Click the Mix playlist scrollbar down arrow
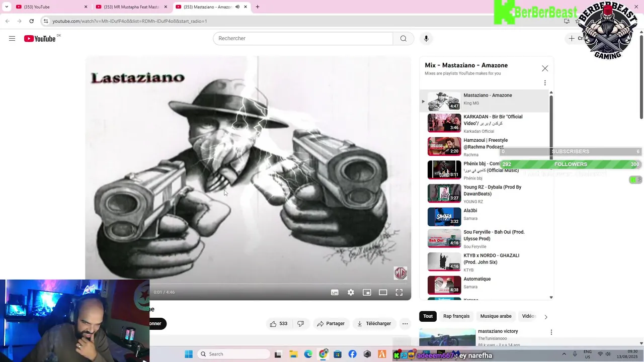The height and width of the screenshot is (362, 644). point(551,297)
